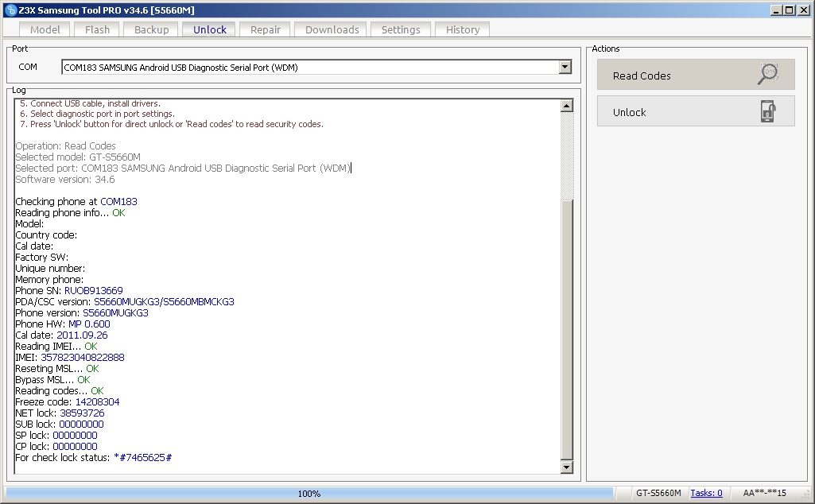Click the magnifier icon on Read Codes
Screen dimensions: 815x504
pyautogui.click(x=768, y=74)
